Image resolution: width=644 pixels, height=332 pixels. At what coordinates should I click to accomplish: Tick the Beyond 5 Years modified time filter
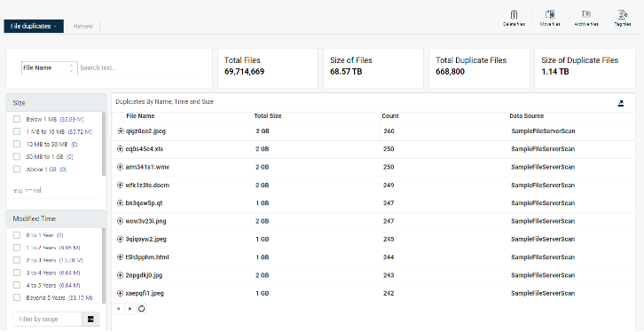(17, 297)
